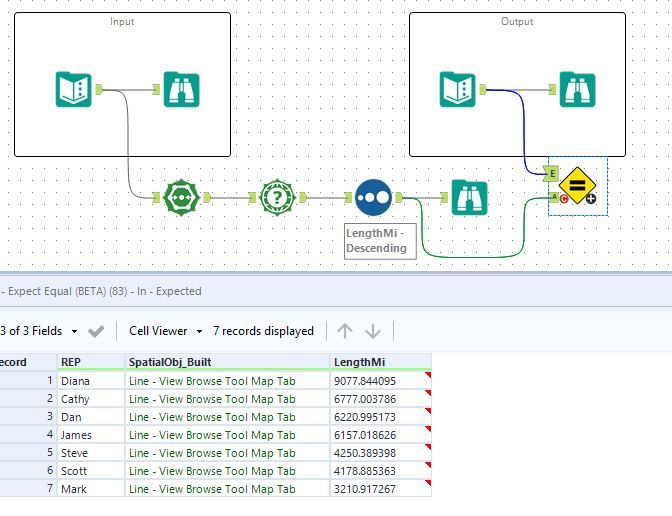Select the Browse tool inside Input container
This screenshot has height=516, width=672.
(x=182, y=89)
